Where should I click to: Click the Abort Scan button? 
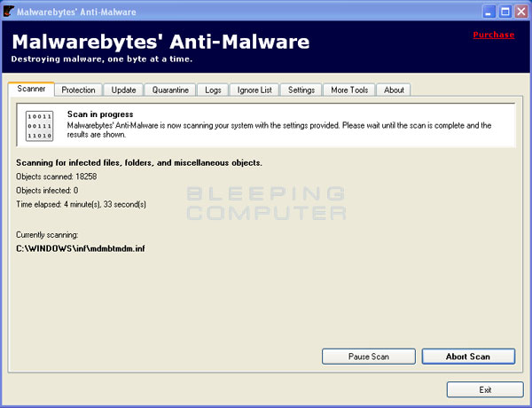pyautogui.click(x=468, y=357)
